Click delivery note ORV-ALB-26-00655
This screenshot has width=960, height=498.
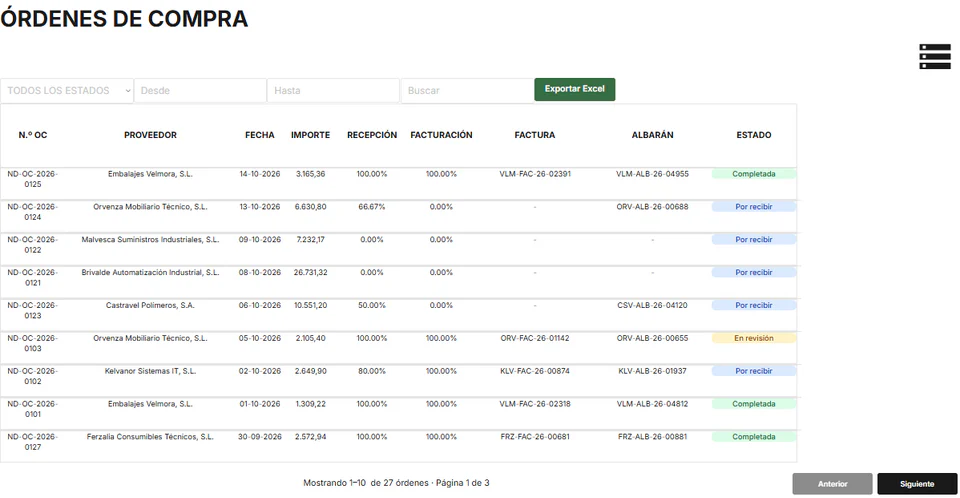click(x=653, y=339)
